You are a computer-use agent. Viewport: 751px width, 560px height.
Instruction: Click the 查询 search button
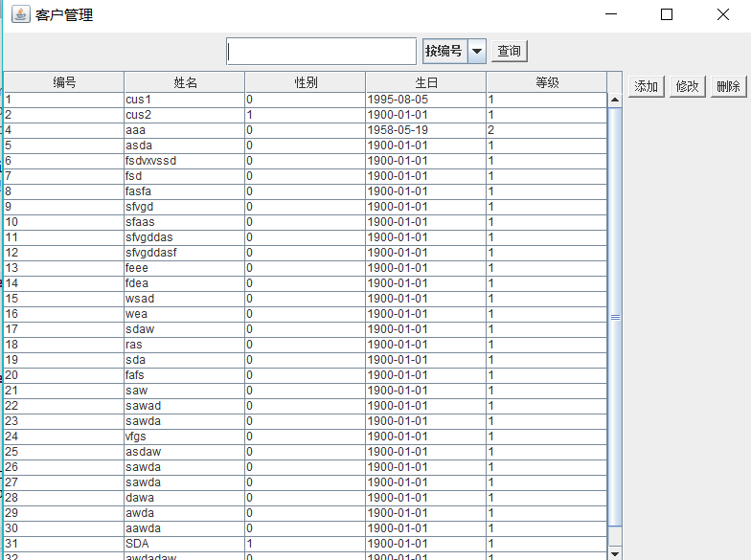click(510, 52)
